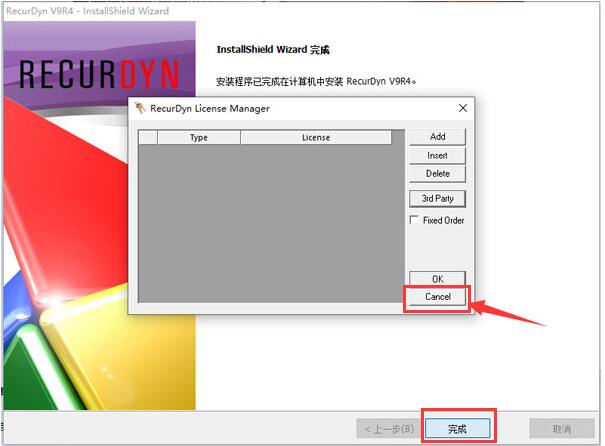605x446 pixels.
Task: Click 完成 to finish the InstallShield Wizard
Action: (458, 429)
